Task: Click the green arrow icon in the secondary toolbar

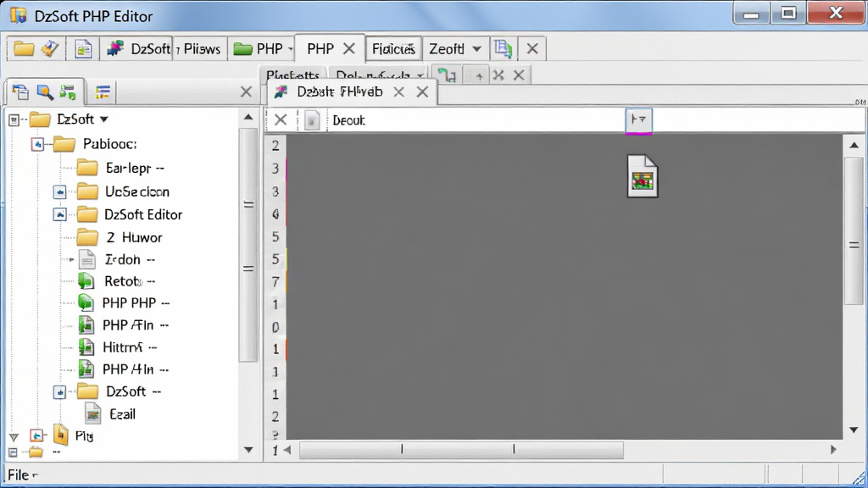Action: 446,75
